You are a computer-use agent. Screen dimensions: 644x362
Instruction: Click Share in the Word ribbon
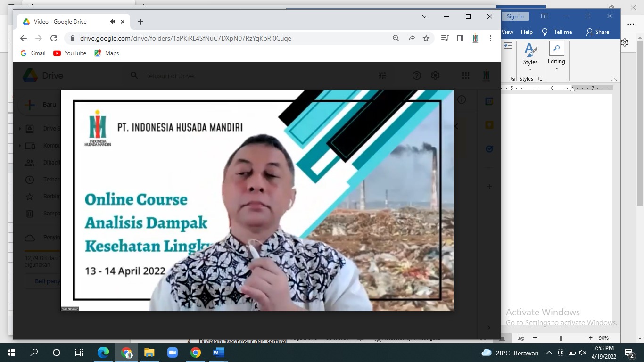(598, 32)
